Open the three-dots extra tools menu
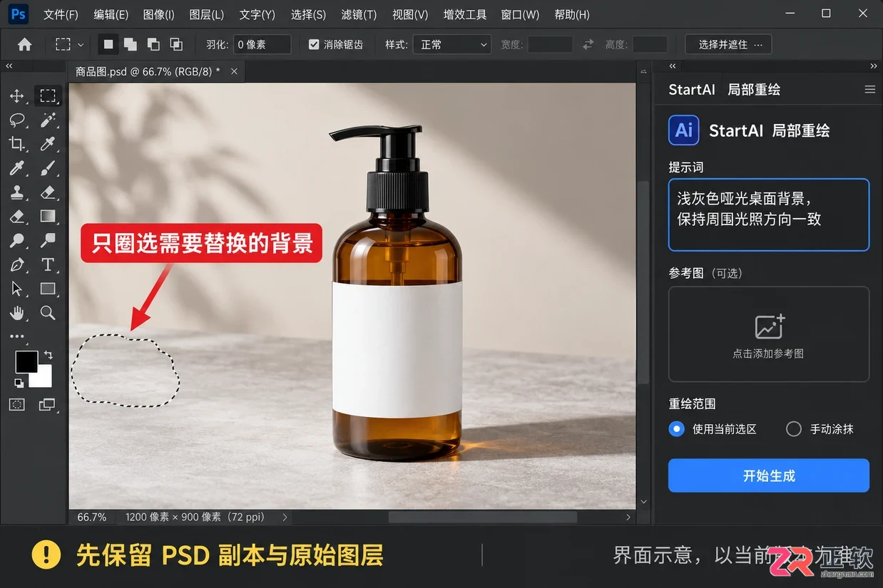 click(17, 336)
